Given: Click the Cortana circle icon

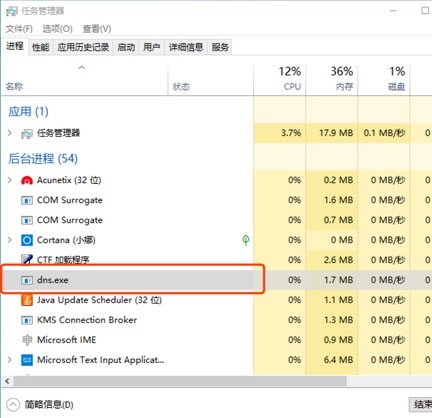Looking at the screenshot, I should (x=27, y=240).
